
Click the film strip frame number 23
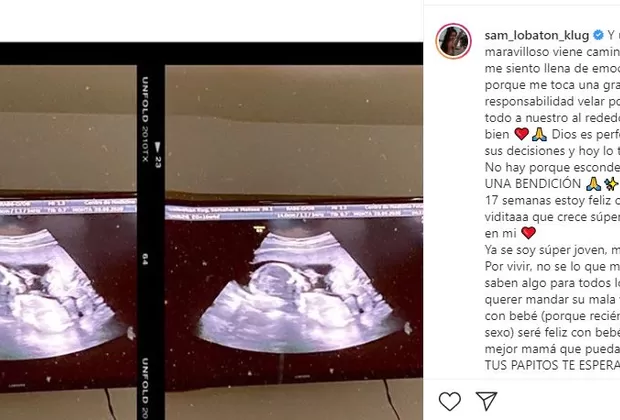157,155
